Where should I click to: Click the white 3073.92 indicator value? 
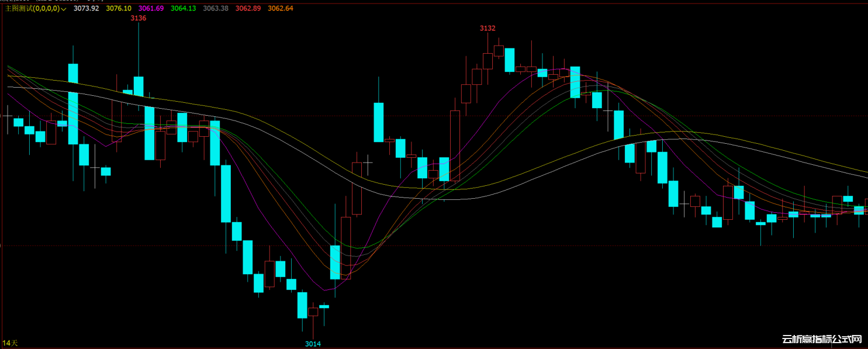click(x=86, y=9)
